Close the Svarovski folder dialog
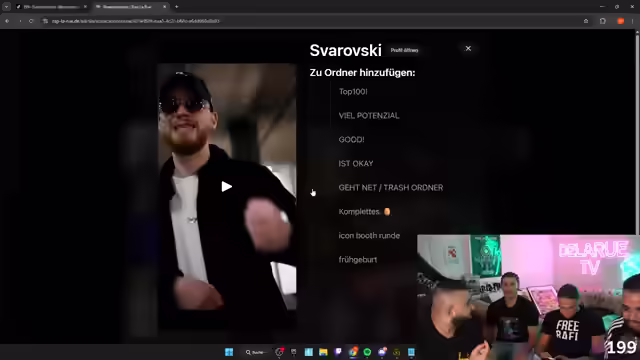Image resolution: width=640 pixels, height=360 pixels. coord(468,49)
